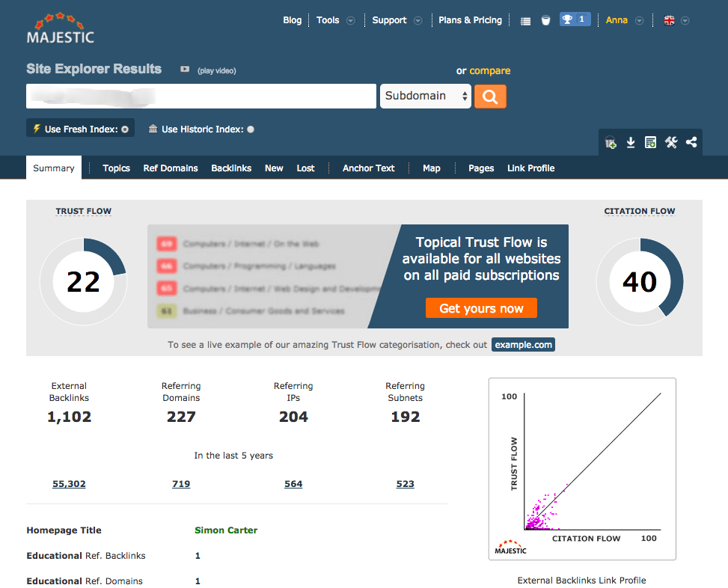
Task: Switch to the Summary tab
Action: [54, 168]
